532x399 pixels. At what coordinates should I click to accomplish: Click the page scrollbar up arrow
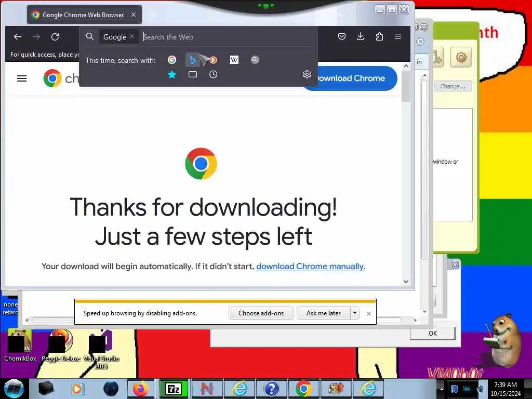point(406,66)
